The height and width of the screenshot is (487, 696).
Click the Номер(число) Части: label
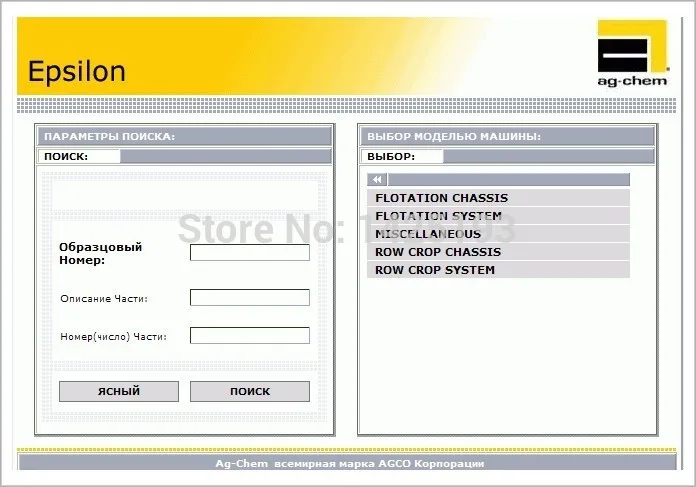coord(114,337)
